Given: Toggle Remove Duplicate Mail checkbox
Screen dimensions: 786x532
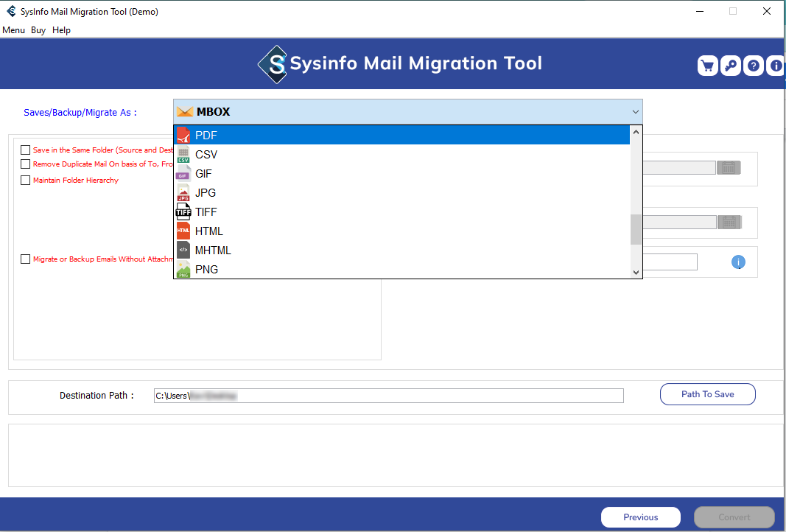Looking at the screenshot, I should click(x=26, y=164).
